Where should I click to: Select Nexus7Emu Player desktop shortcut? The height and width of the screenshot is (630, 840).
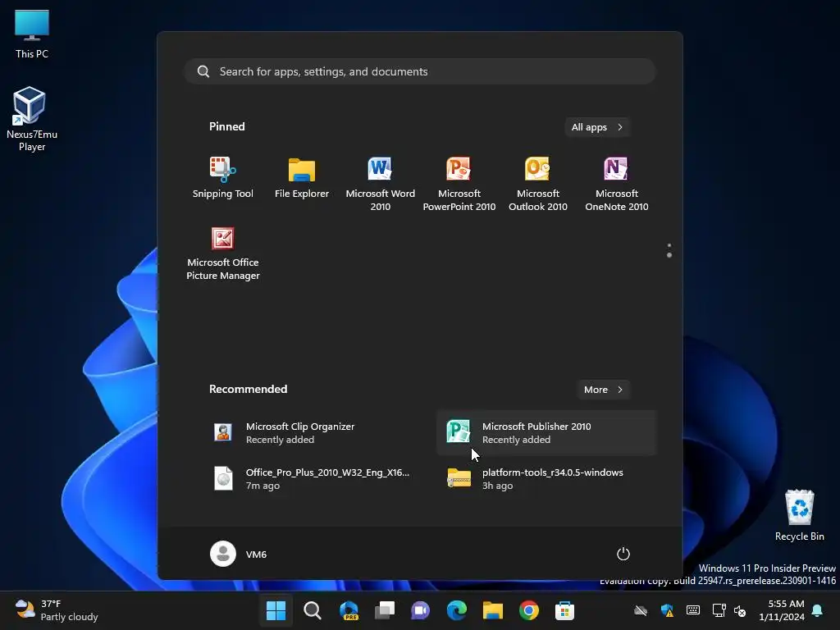click(32, 118)
